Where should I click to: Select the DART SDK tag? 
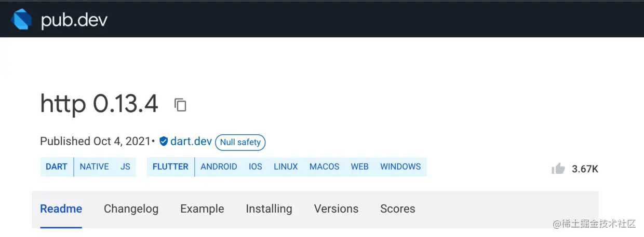[57, 166]
